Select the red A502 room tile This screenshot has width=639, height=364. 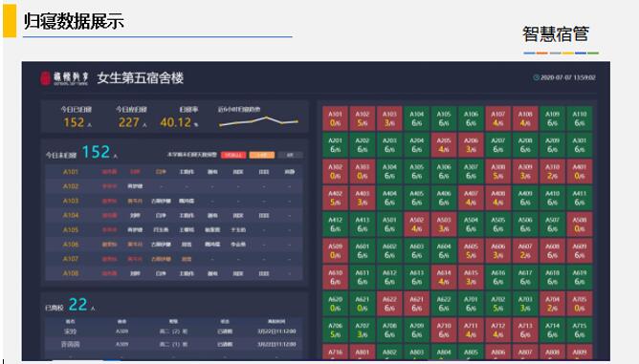coord(416,225)
